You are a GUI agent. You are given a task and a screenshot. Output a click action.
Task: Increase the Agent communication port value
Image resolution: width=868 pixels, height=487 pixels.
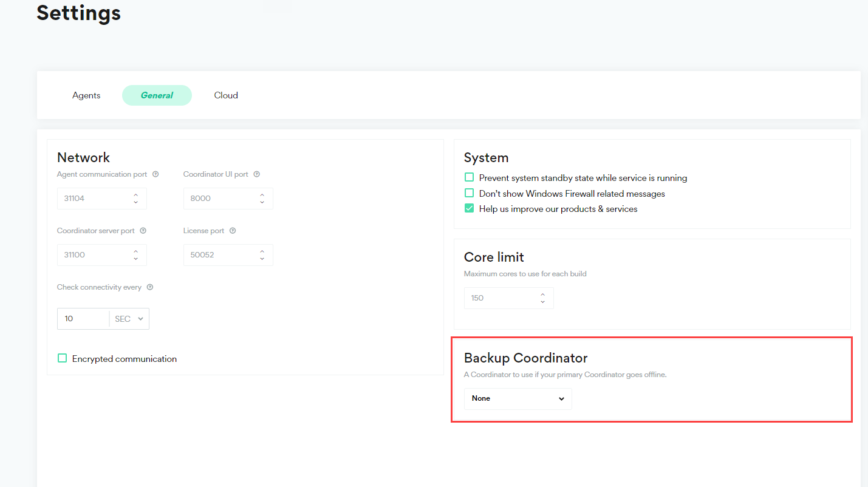click(135, 195)
